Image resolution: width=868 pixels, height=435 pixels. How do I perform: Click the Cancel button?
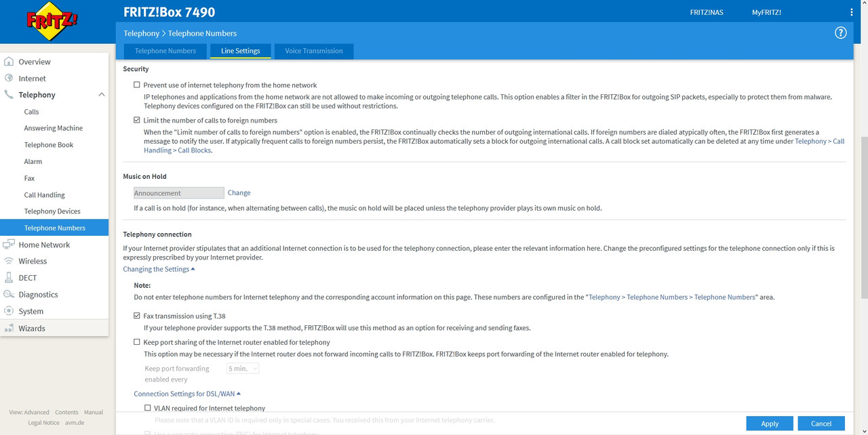tap(821, 423)
